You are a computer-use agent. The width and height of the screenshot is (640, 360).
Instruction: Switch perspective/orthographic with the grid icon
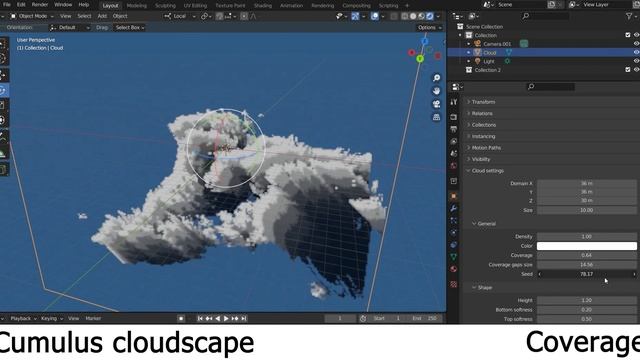point(436,117)
